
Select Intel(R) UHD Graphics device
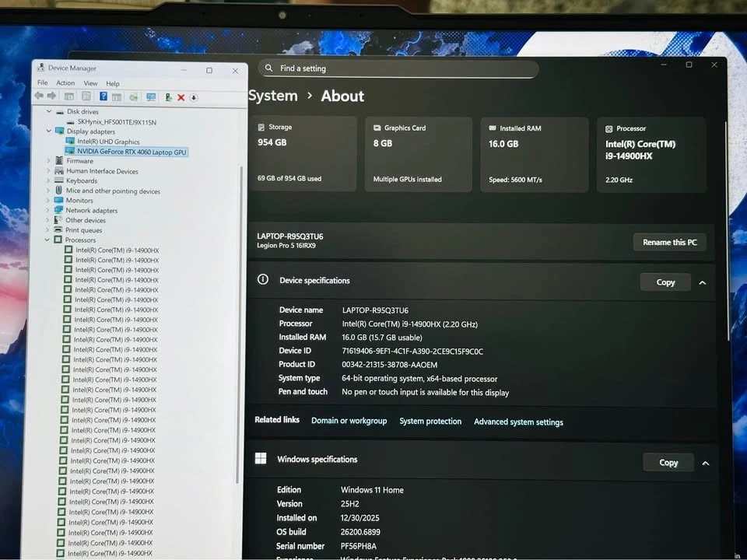click(108, 142)
